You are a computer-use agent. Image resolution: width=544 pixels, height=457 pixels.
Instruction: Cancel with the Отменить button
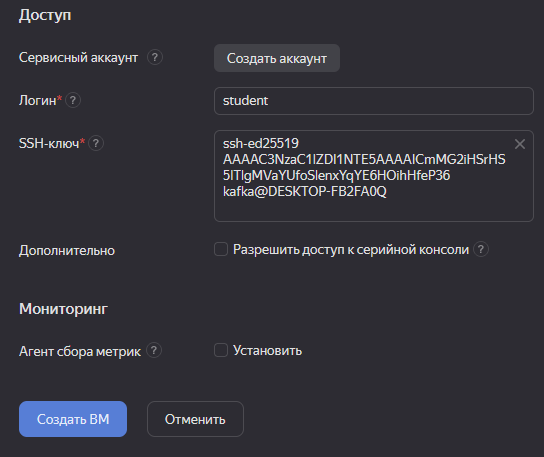click(195, 419)
